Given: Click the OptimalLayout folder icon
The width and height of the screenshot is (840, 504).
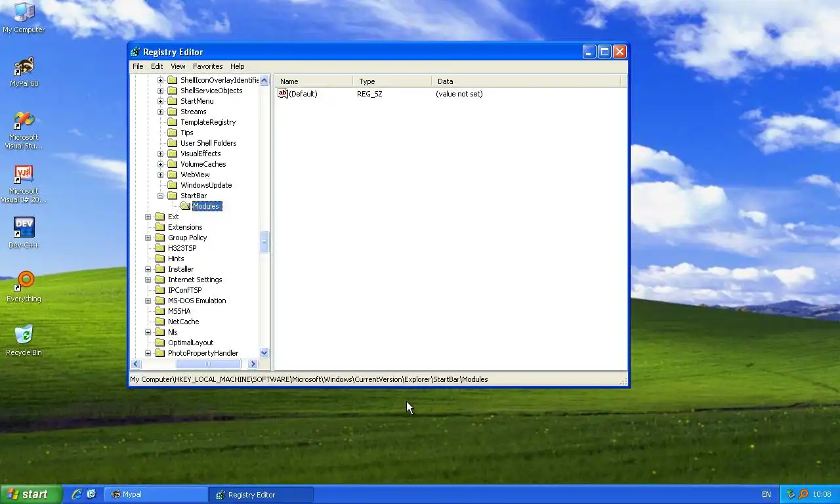Looking at the screenshot, I should tap(160, 343).
